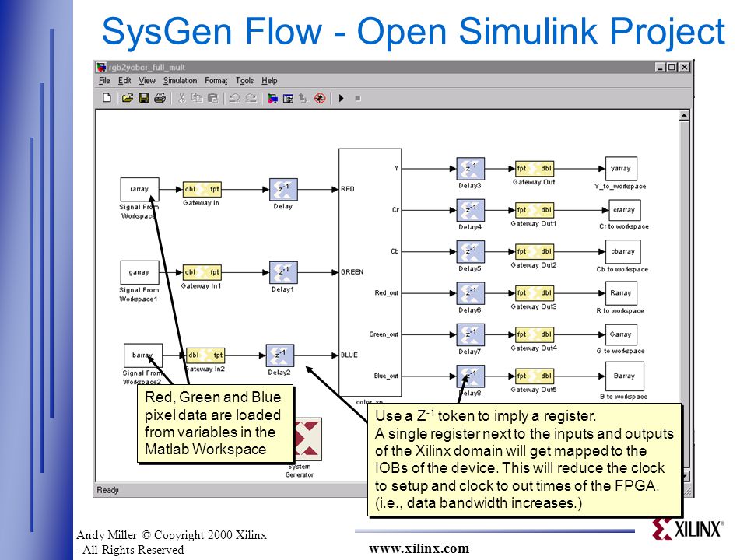Click the Cr output port label
This screenshot has height=560, width=747.
[395, 210]
